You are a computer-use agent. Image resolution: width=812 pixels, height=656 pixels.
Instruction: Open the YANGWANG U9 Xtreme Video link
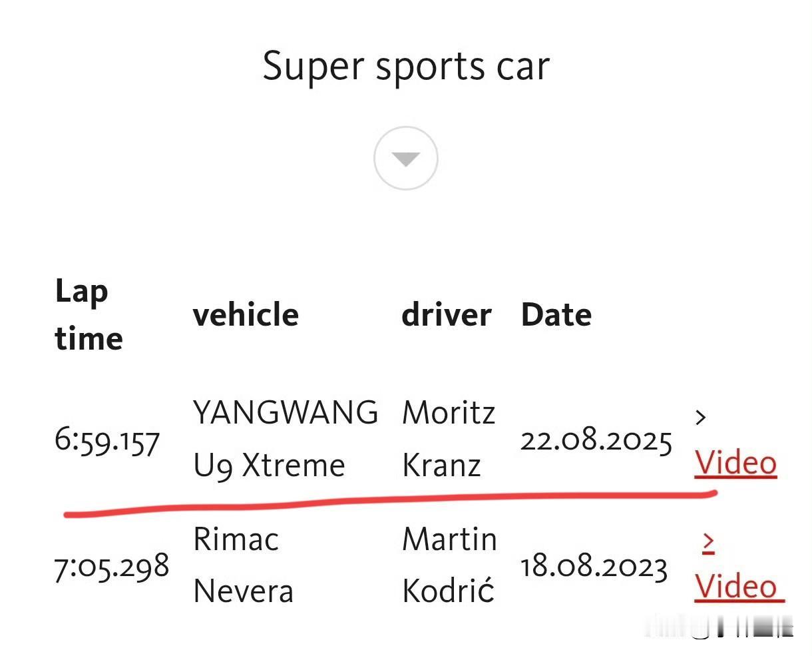pyautogui.click(x=735, y=463)
